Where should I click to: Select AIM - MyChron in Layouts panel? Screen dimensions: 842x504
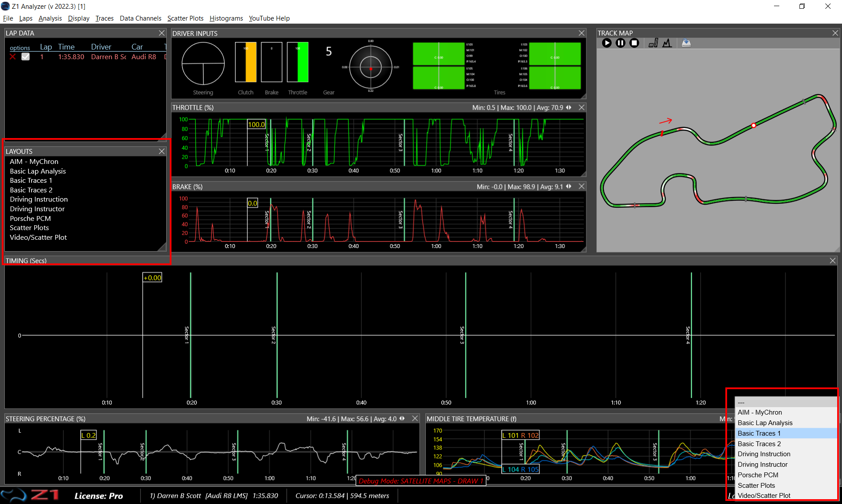tap(34, 162)
